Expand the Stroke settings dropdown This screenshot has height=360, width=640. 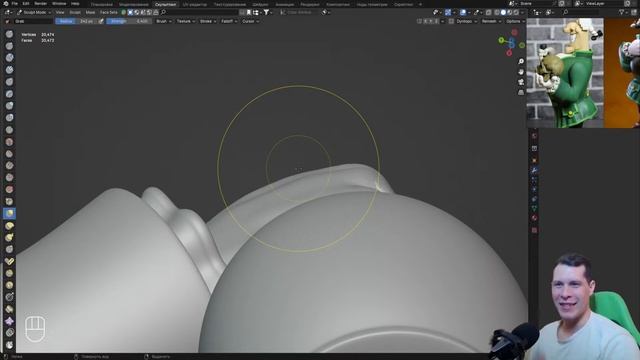(208, 21)
